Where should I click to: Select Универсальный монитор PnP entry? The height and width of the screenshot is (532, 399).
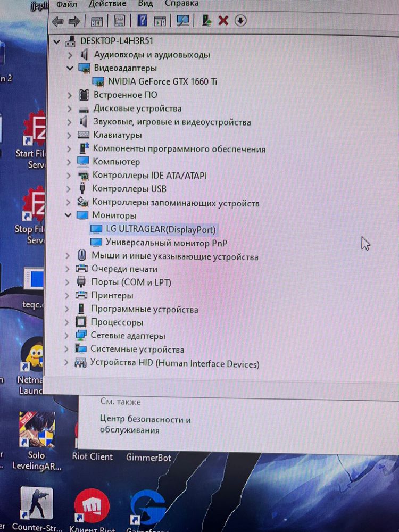[x=167, y=243]
